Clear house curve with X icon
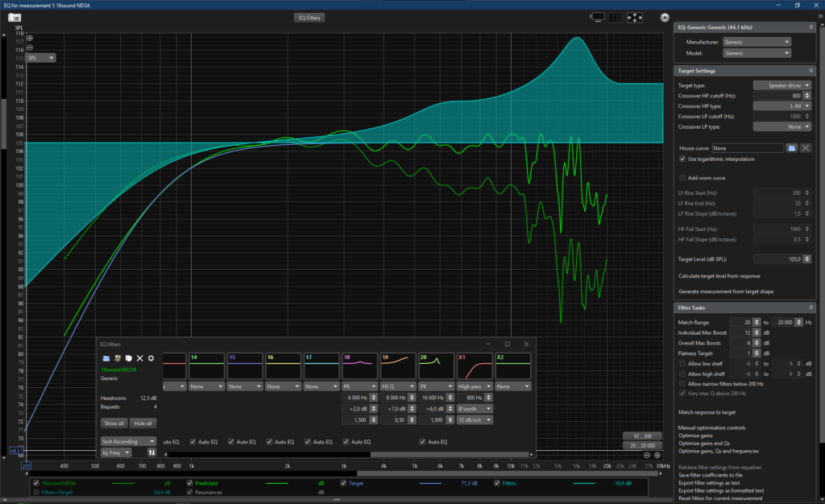The height and width of the screenshot is (504, 825). tap(805, 148)
